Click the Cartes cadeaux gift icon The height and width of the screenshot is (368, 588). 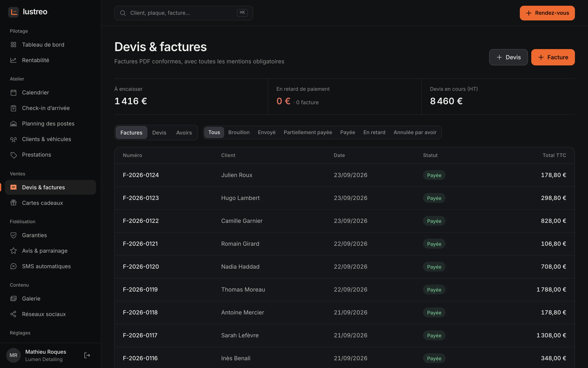coord(13,203)
